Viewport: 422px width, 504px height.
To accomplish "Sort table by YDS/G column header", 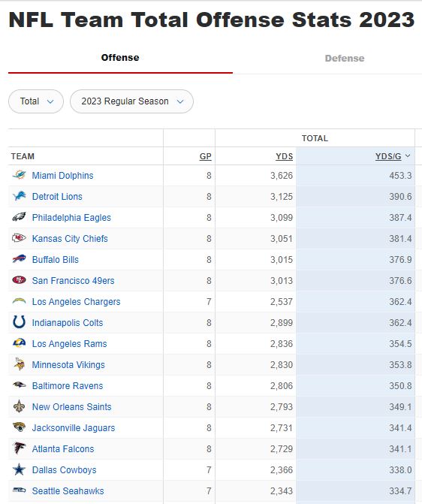I will [x=388, y=156].
